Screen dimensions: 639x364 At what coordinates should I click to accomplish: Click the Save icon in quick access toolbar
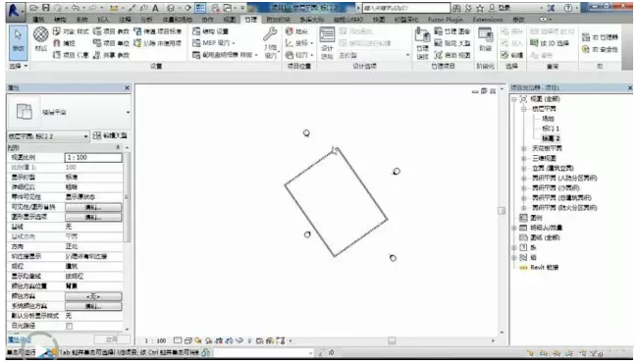point(46,7)
